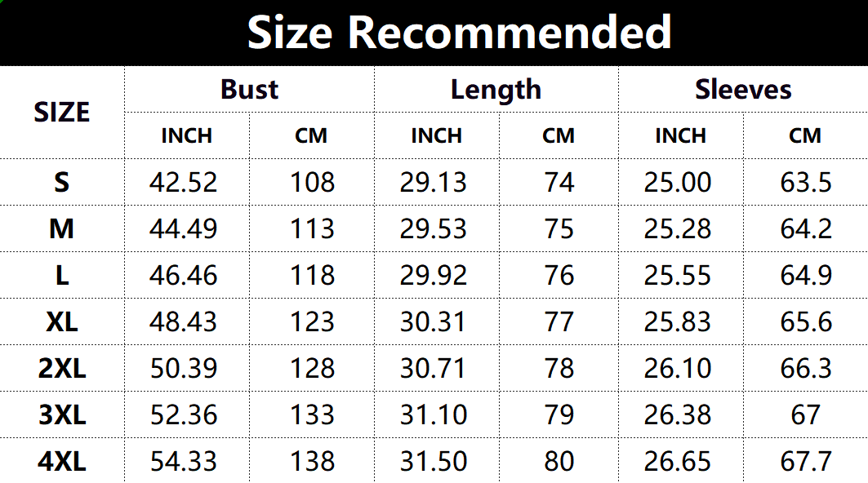Click the INCH subheader under Sleeves

tap(680, 135)
